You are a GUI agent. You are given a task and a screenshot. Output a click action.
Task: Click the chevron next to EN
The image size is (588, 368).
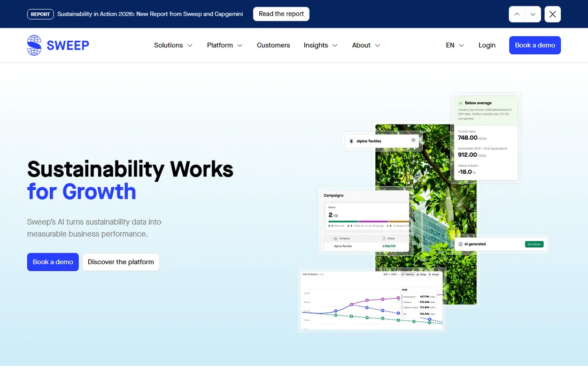click(x=462, y=45)
